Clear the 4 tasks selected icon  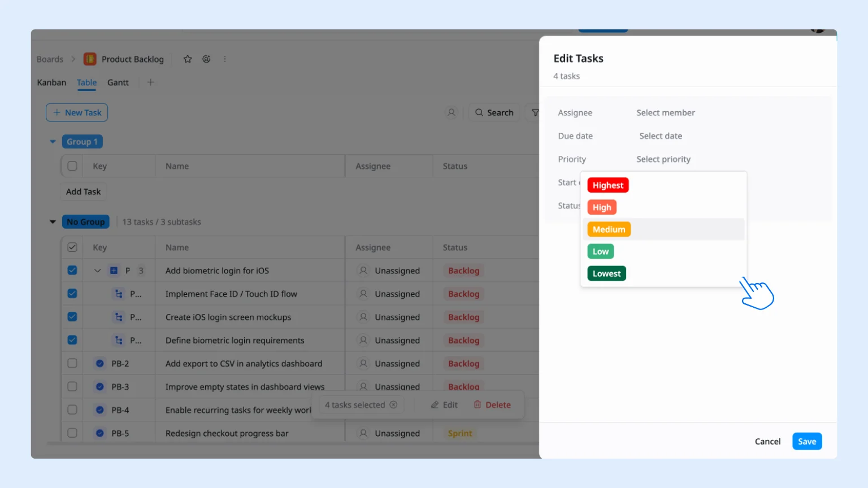tap(394, 405)
